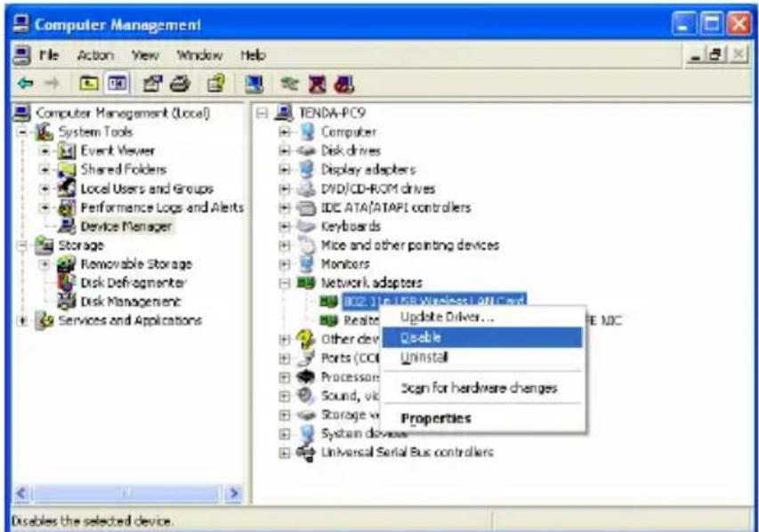This screenshot has width=759, height=532.
Task: Expand Universal Serial Bus controllers category
Action: 285,453
